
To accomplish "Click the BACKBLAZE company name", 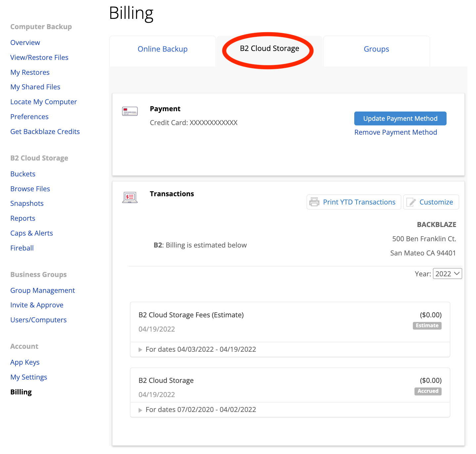I will (x=436, y=225).
